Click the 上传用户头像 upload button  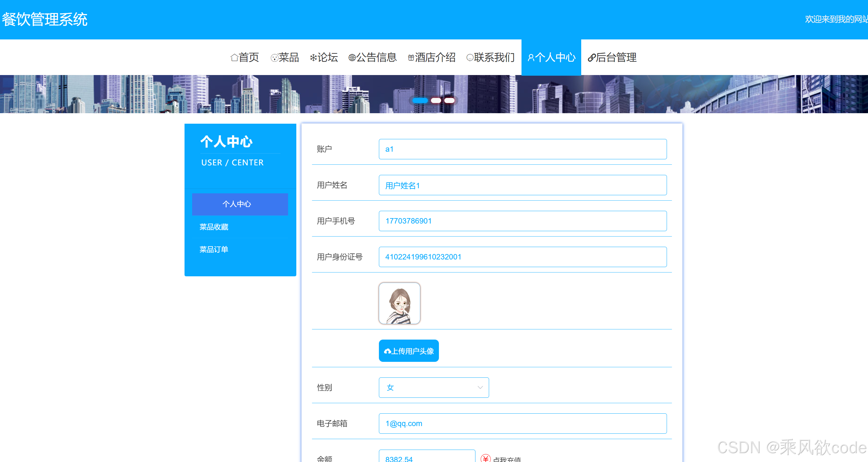[x=408, y=351]
